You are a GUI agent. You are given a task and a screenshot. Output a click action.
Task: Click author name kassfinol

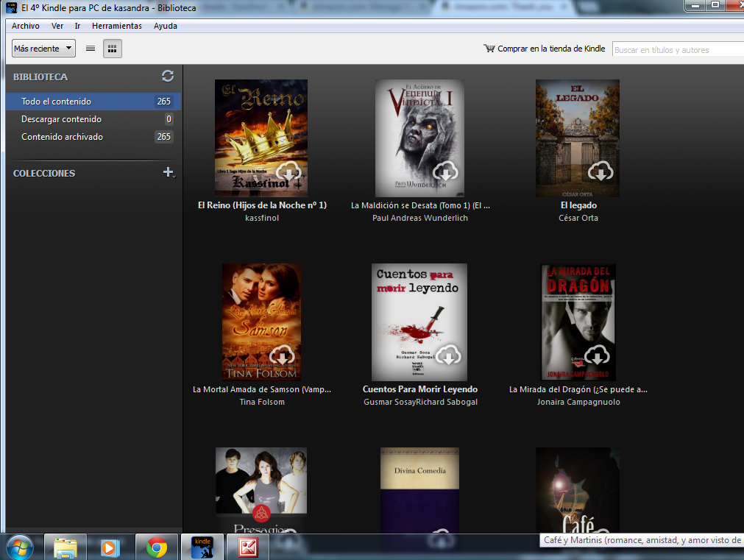pyautogui.click(x=262, y=218)
